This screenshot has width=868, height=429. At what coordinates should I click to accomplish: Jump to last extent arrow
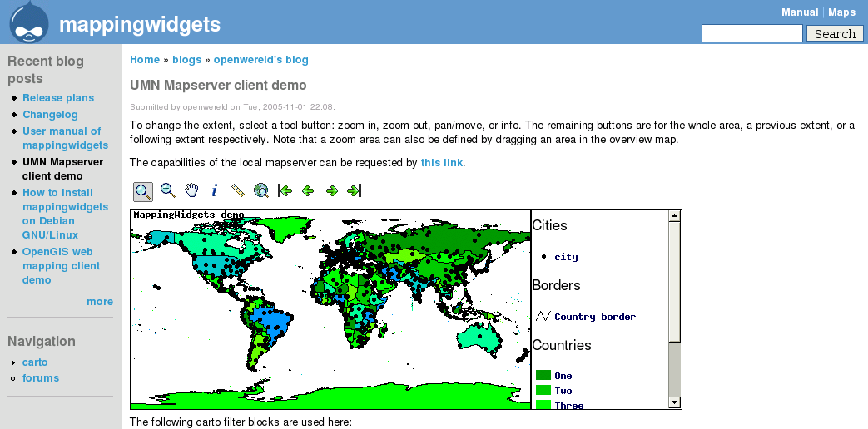(x=355, y=190)
